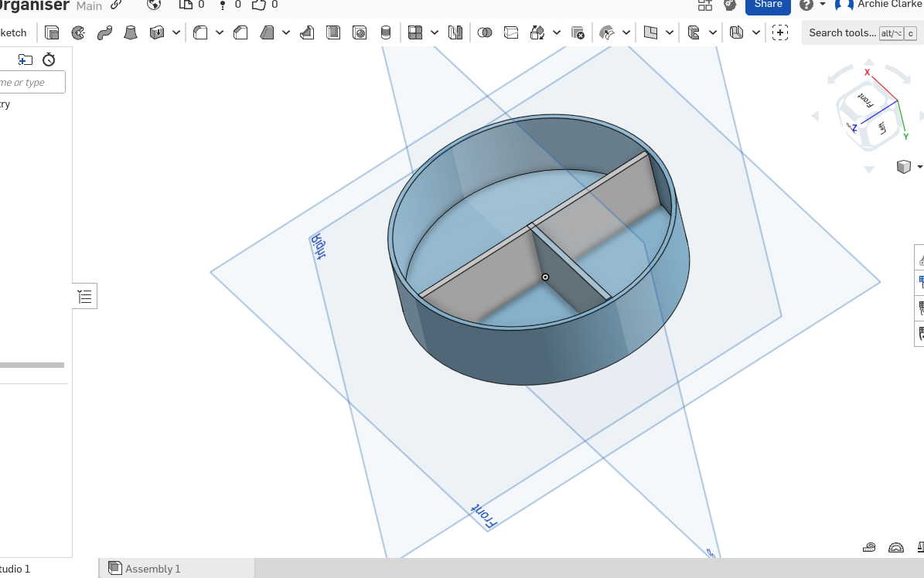Screen dimensions: 924x578
Task: Click the Search tools field
Action: pyautogui.click(x=862, y=32)
